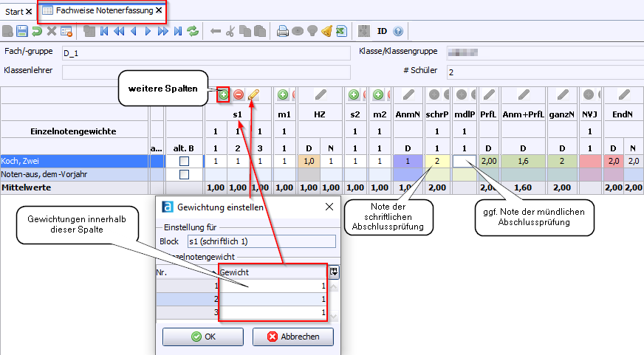Tick alt. B checkbox for Koch, Zwei
644x355 pixels.
point(185,161)
